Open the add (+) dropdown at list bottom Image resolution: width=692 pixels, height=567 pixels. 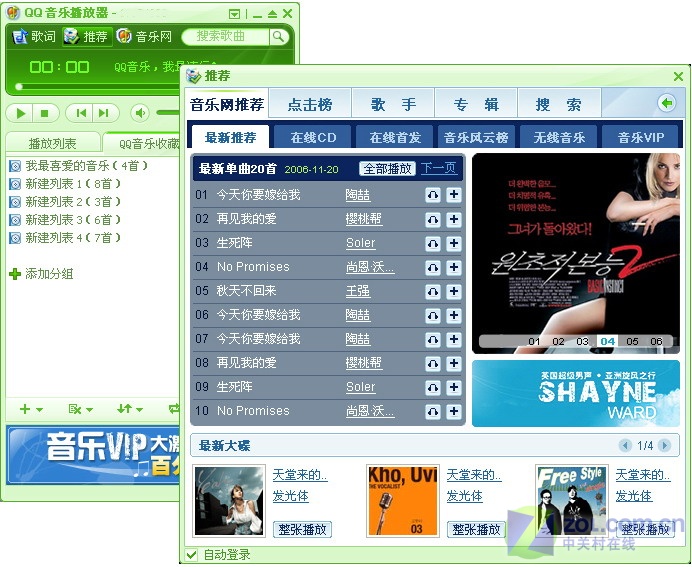tap(31, 409)
